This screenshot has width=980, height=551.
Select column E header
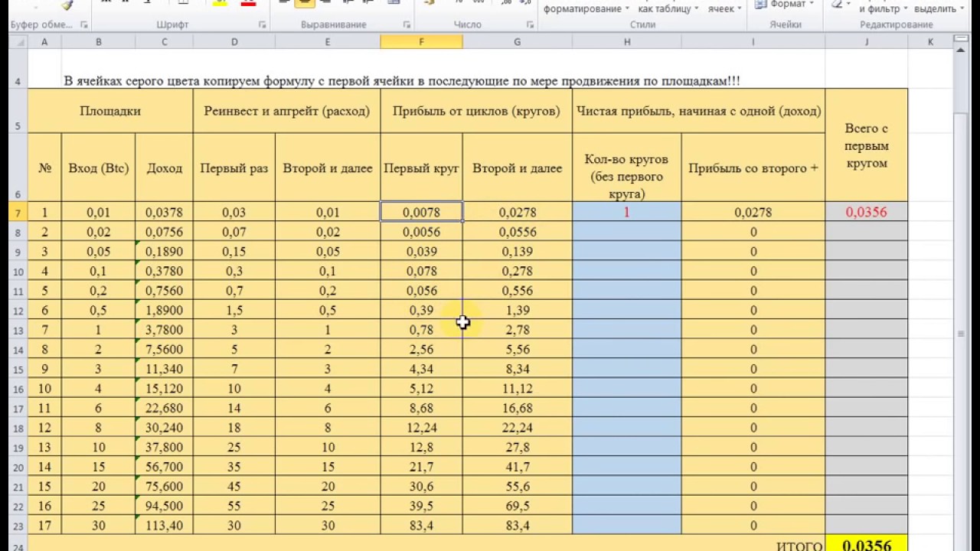click(x=328, y=42)
